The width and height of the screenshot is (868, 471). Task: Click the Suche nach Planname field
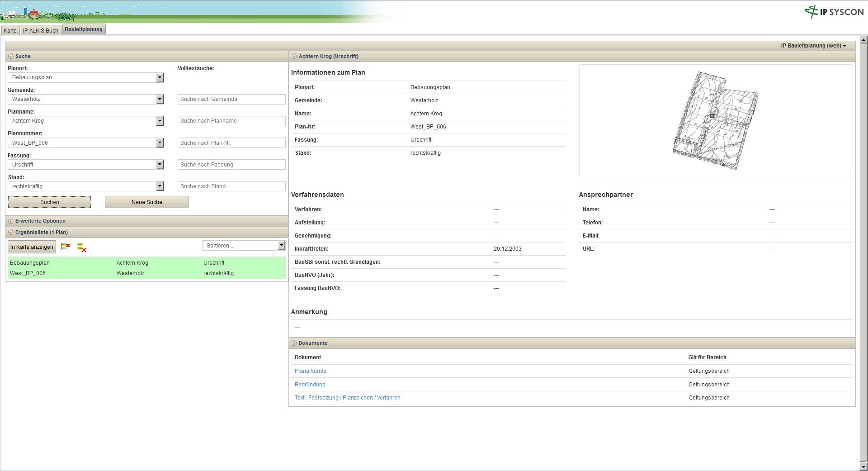click(x=231, y=121)
